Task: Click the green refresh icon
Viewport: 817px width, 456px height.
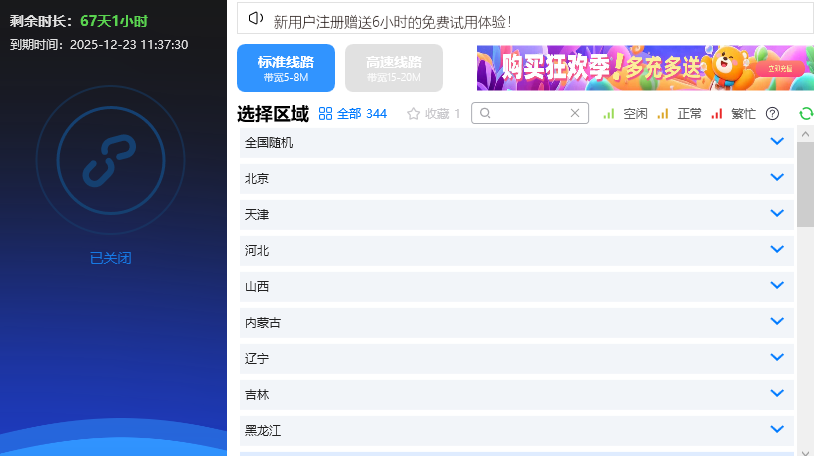Action: [x=805, y=114]
